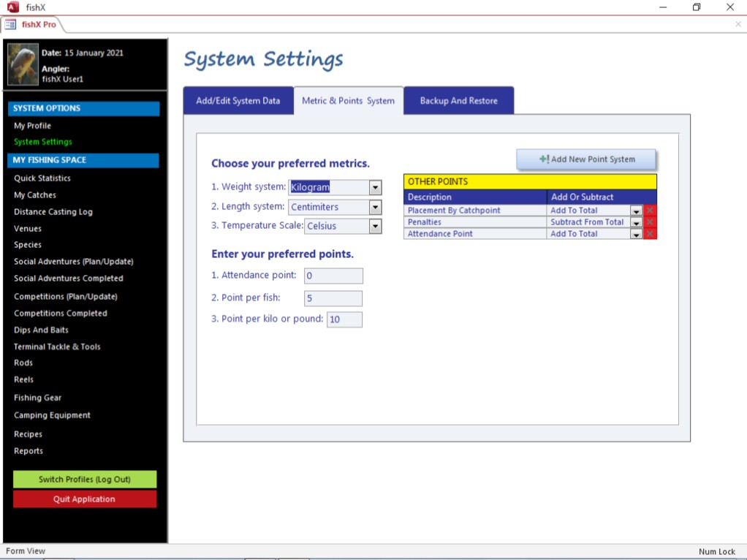Click the red Quit Application button
This screenshot has width=747, height=560.
coord(85,499)
